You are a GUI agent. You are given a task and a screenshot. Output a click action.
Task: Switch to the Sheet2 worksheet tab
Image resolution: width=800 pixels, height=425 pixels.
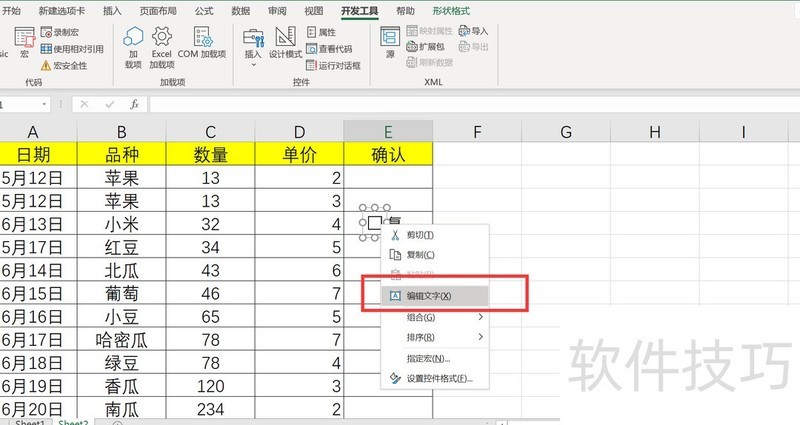point(73,422)
